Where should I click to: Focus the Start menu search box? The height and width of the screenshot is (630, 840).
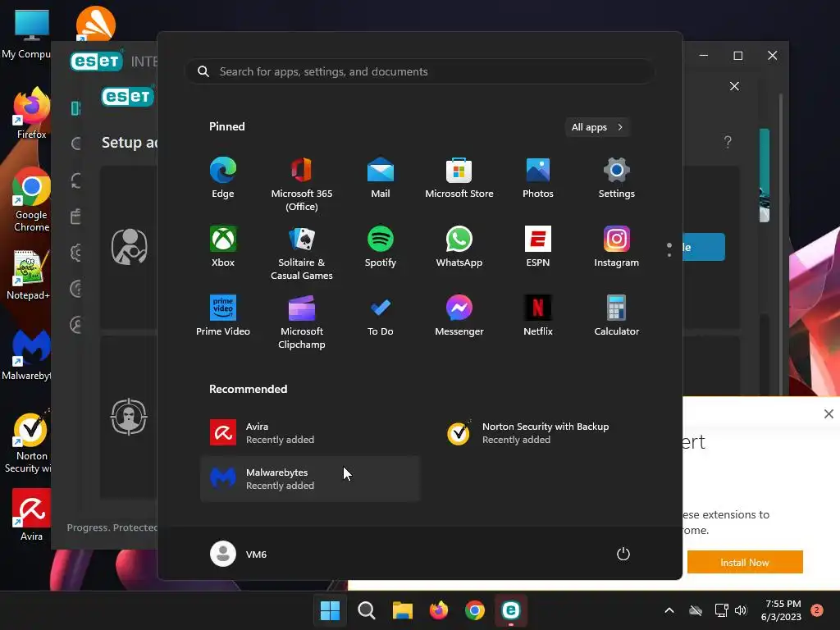click(x=420, y=71)
